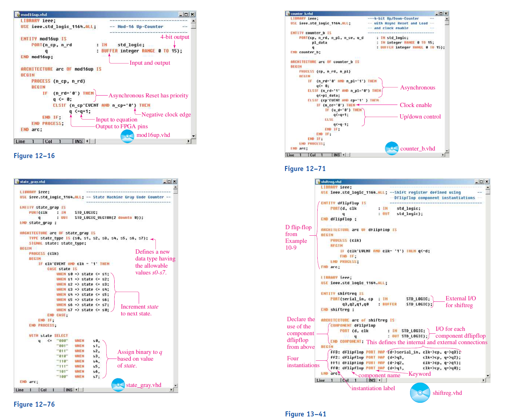This screenshot has width=511, height=420.
Task: Click the Line 1 cell in the mod16up.vhd status bar
Action: click(x=28, y=141)
